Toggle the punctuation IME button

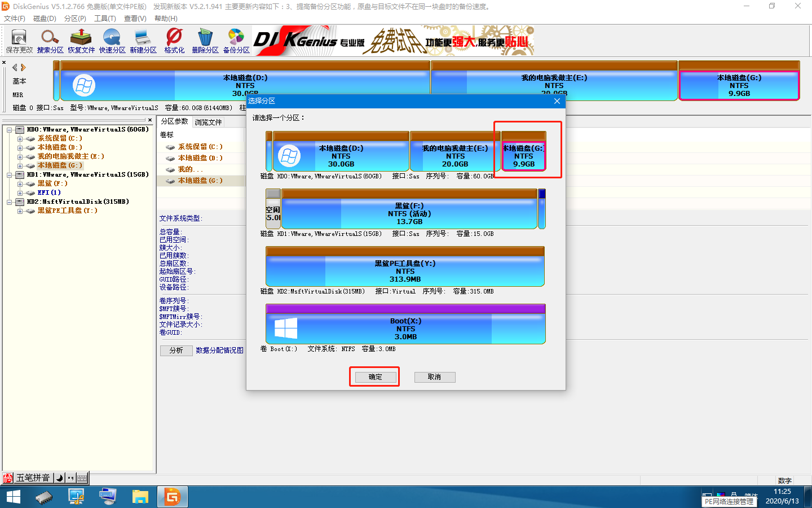[x=70, y=478]
